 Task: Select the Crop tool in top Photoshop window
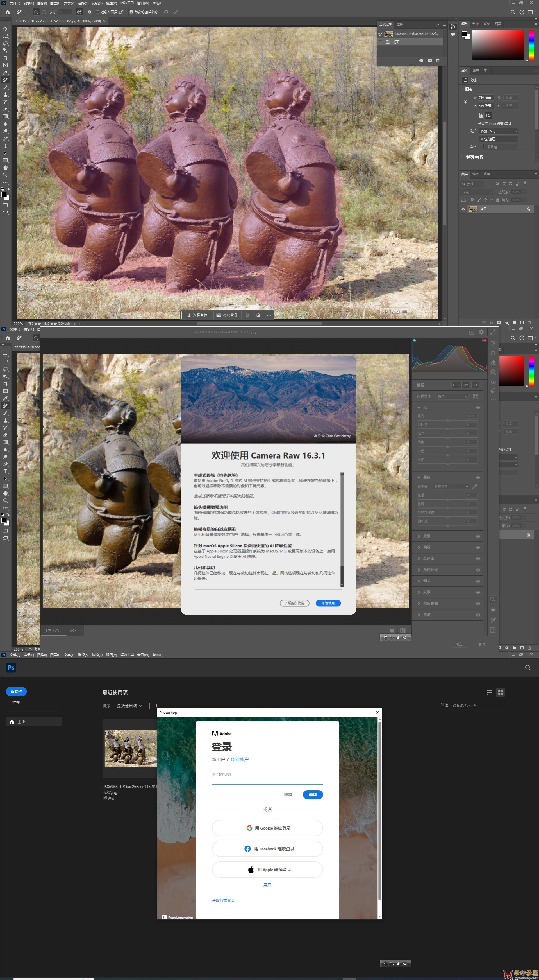[5, 58]
